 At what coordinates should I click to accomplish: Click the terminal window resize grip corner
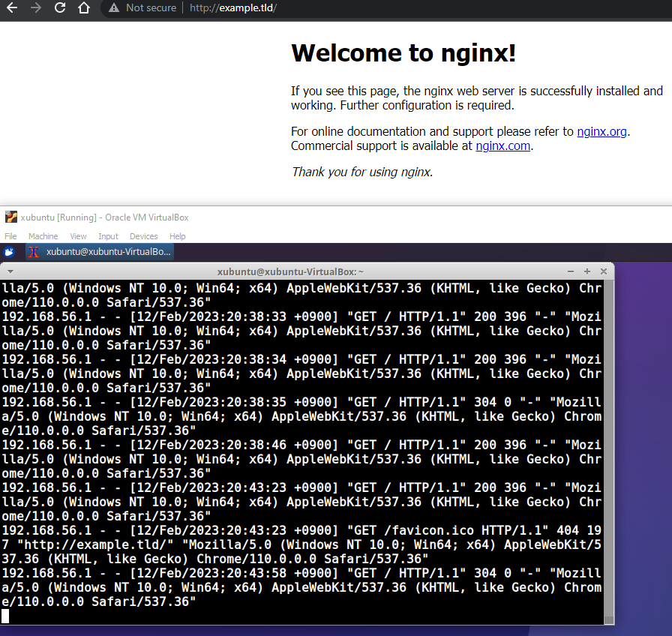(x=609, y=620)
